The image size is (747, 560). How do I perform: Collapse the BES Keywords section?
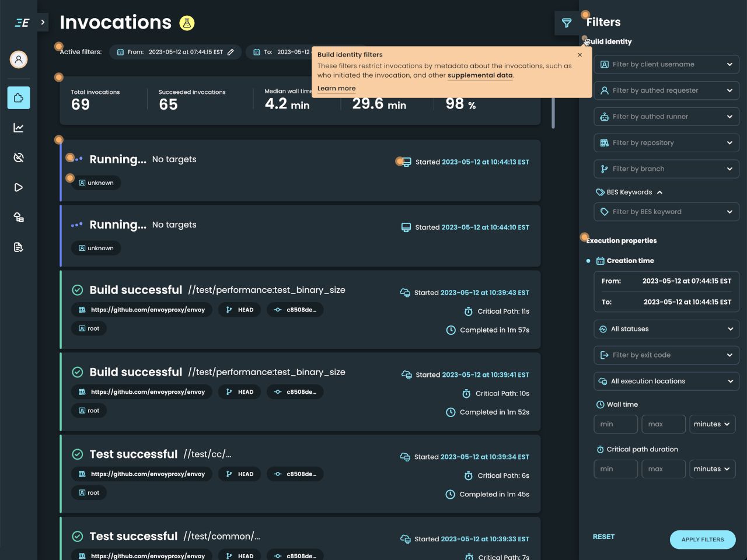click(659, 191)
